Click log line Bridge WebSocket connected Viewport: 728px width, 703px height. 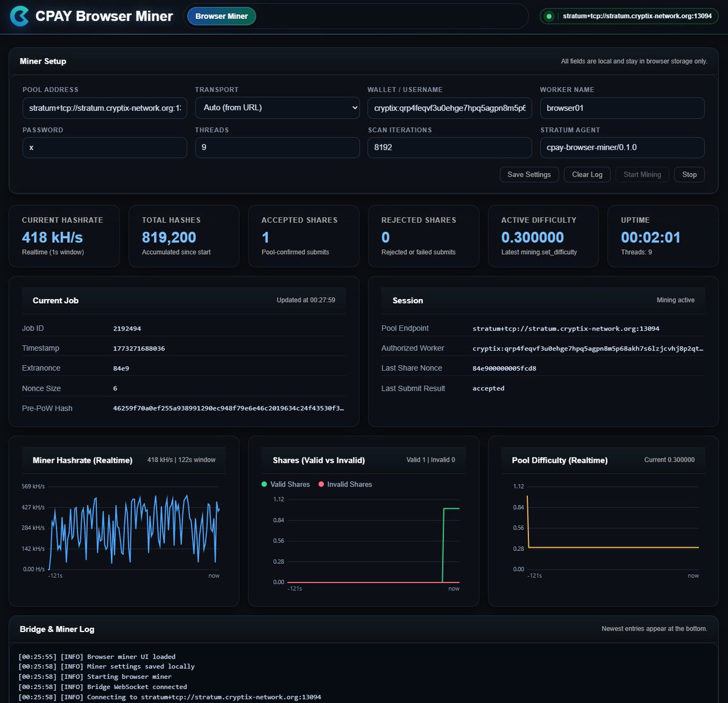(103, 687)
